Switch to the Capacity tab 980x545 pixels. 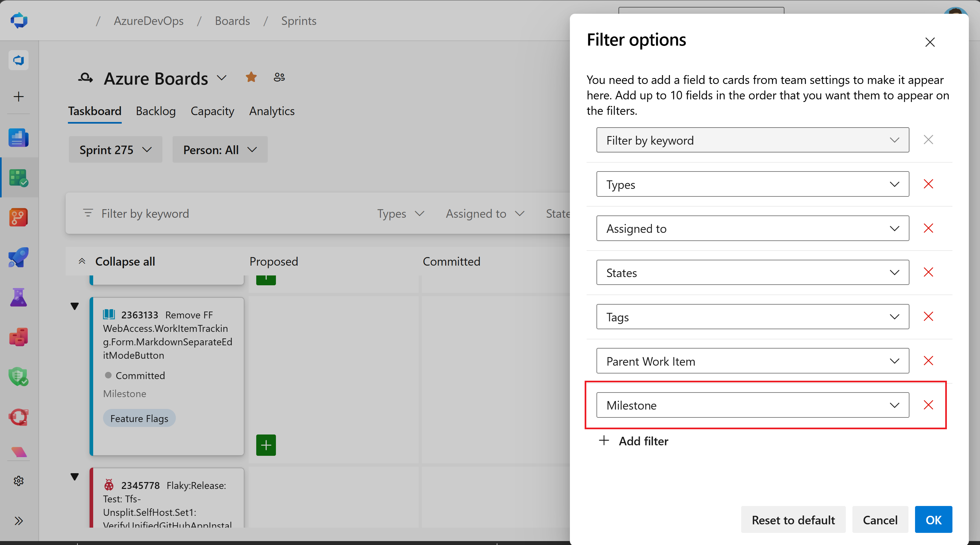(x=212, y=111)
